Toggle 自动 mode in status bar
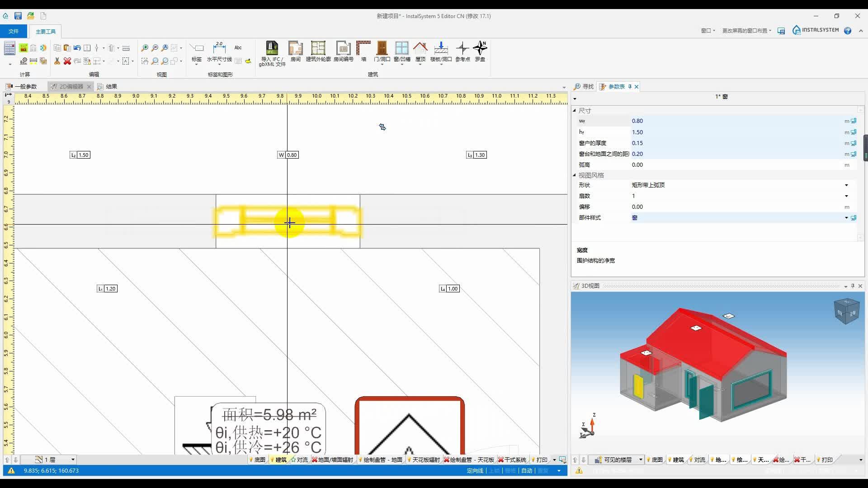The height and width of the screenshot is (488, 868). [x=527, y=471]
